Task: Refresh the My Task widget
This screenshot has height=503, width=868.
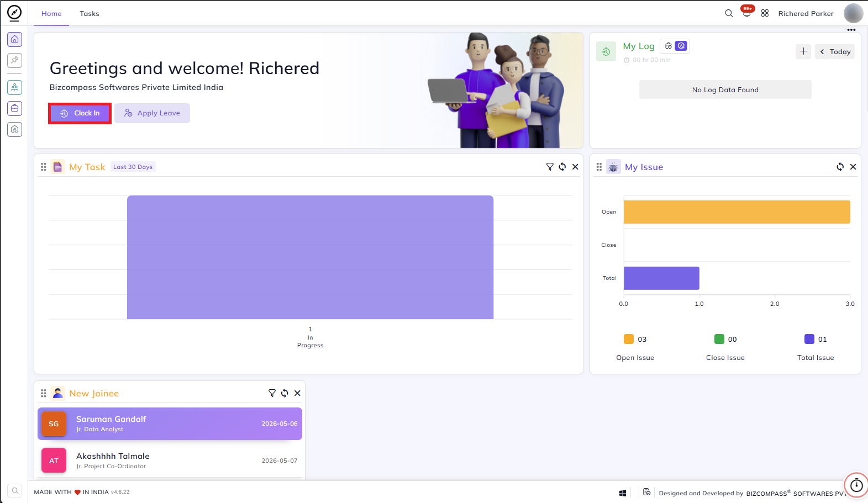Action: tap(562, 167)
